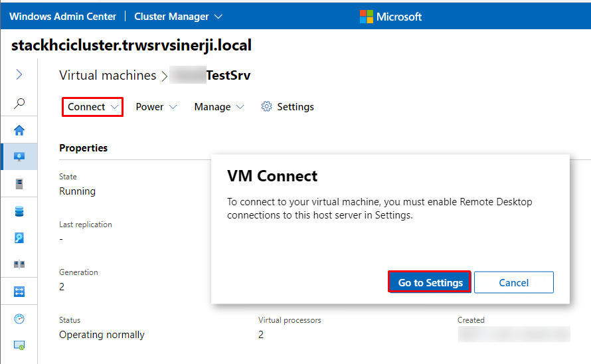Select the Virtual machines sidebar icon
This screenshot has width=591, height=364.
click(19, 157)
